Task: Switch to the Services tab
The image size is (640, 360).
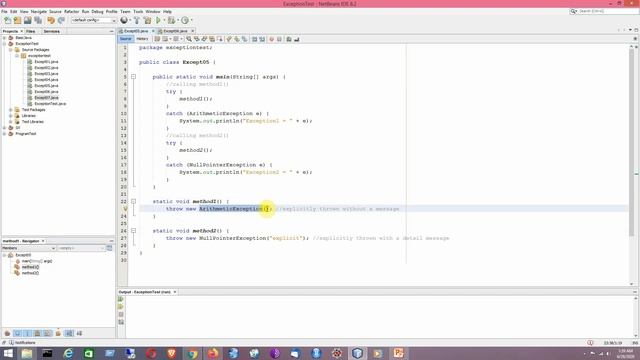Action: 51,31
